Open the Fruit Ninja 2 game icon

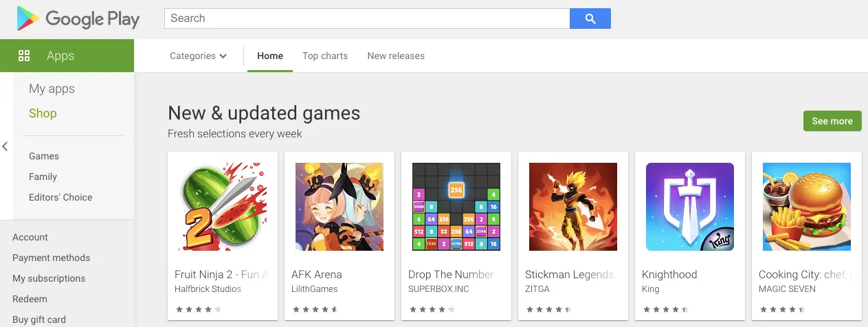coord(223,207)
